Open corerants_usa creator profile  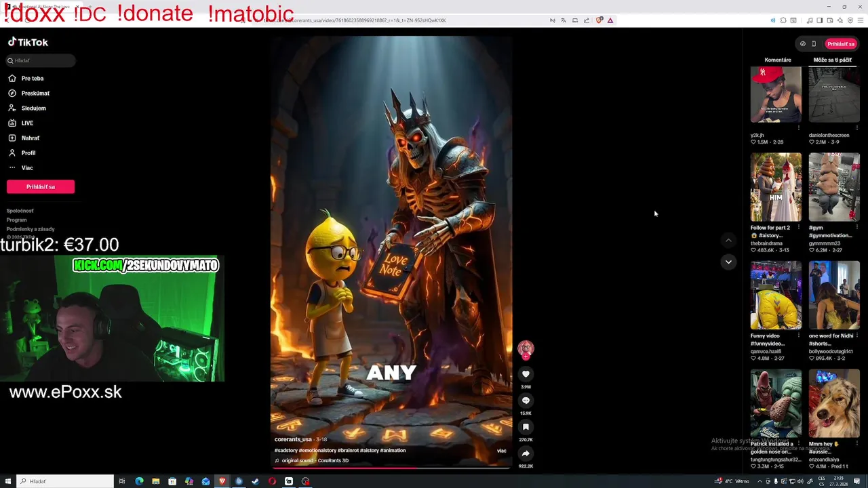click(x=293, y=439)
